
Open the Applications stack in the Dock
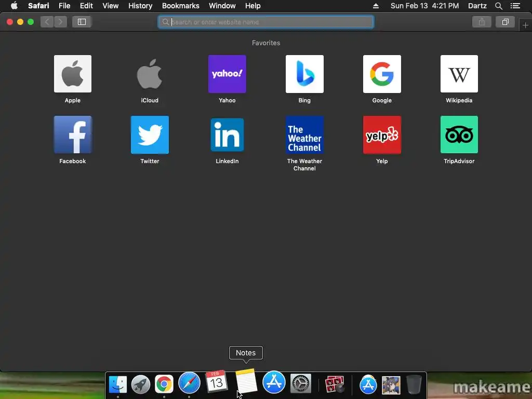point(368,384)
